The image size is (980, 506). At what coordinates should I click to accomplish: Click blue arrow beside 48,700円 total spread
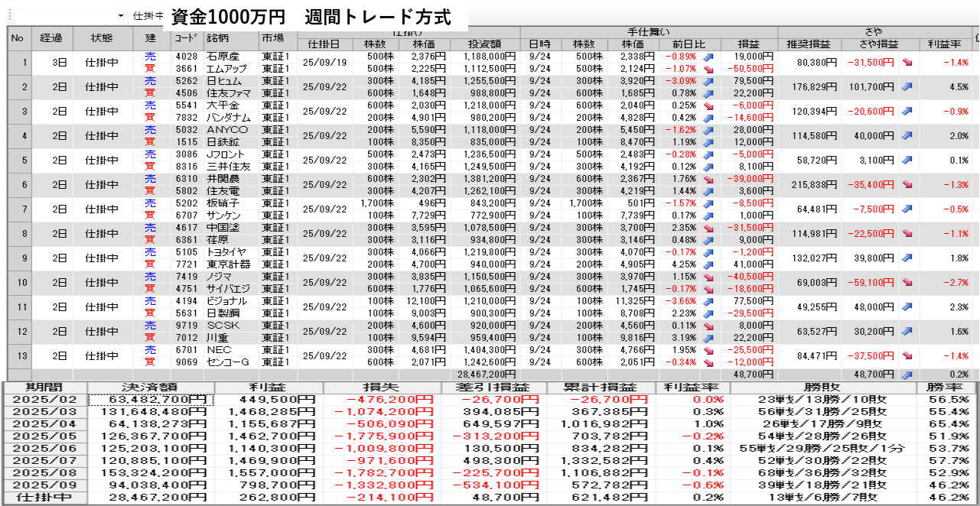907,375
